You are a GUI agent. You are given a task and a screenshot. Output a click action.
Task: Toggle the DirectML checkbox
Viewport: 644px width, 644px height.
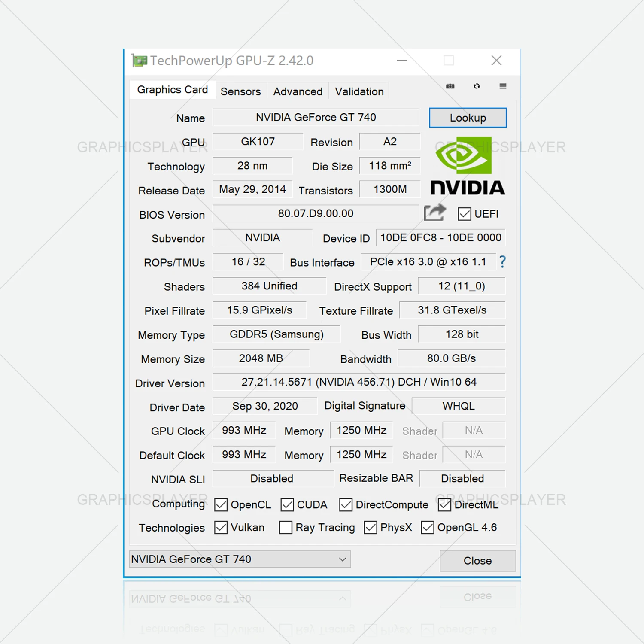(444, 505)
